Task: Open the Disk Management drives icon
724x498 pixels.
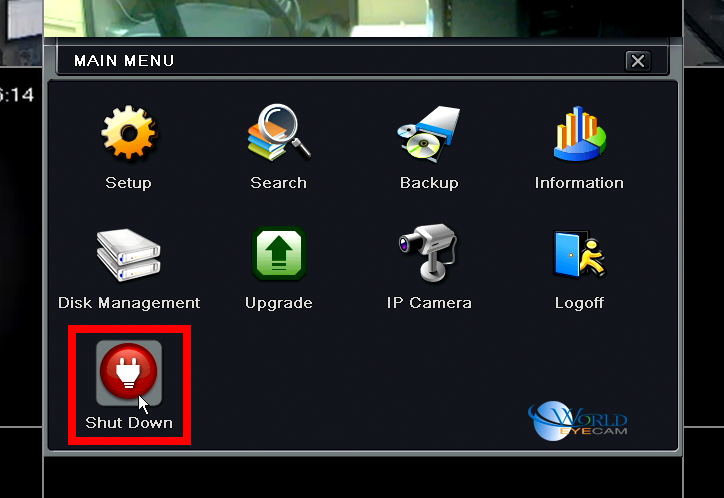Action: (x=129, y=254)
